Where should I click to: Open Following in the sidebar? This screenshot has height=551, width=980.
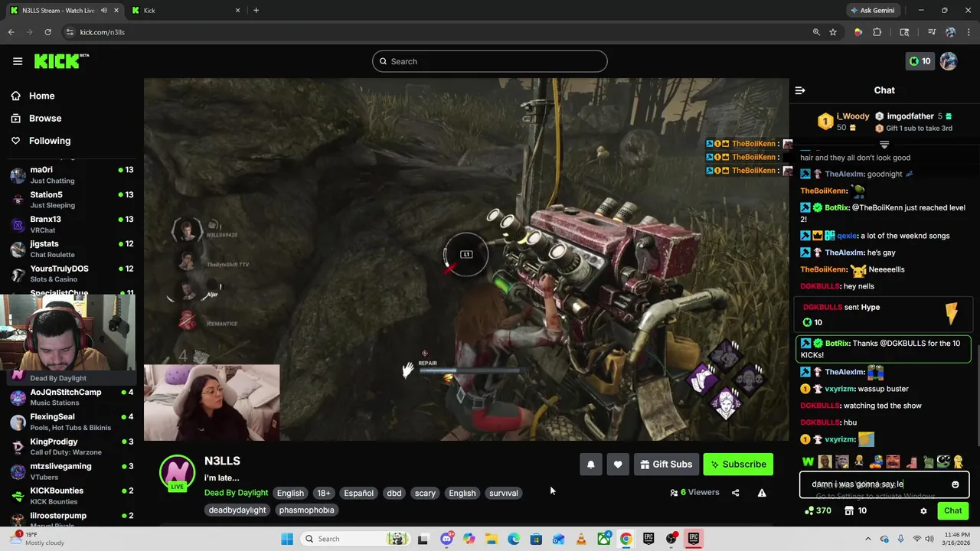pos(49,141)
